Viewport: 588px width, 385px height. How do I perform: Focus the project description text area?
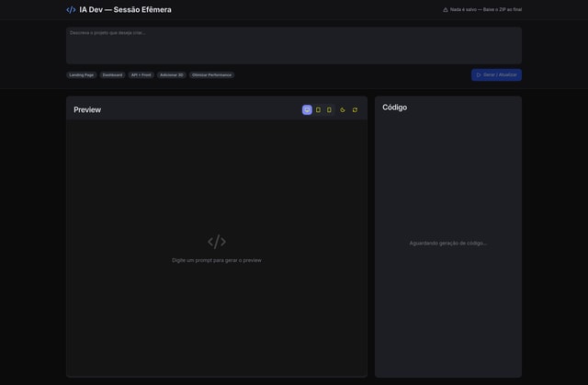294,46
